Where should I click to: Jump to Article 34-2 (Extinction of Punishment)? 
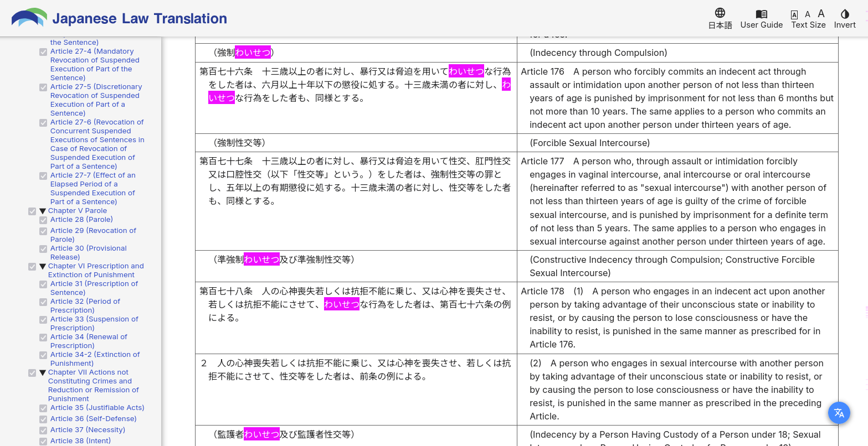click(95, 359)
